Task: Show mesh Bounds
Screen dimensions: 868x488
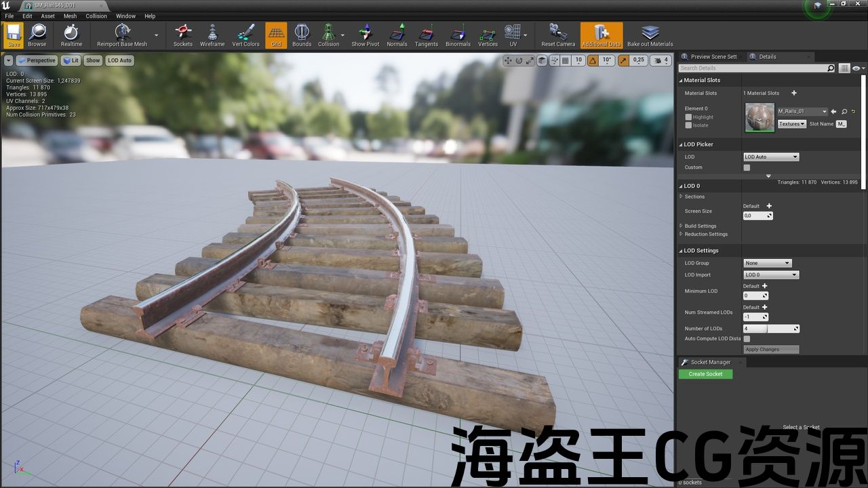Action: 302,35
